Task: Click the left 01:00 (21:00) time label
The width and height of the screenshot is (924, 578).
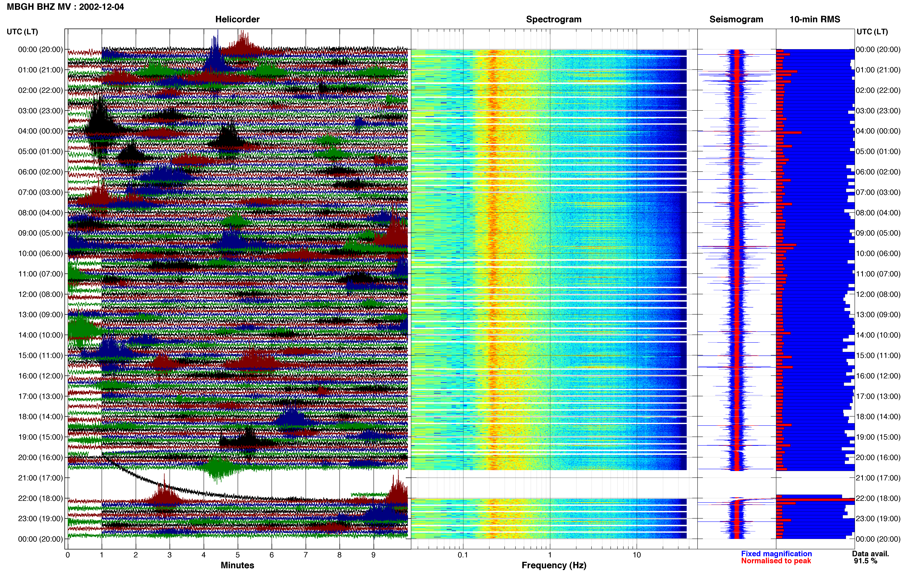Action: click(41, 70)
